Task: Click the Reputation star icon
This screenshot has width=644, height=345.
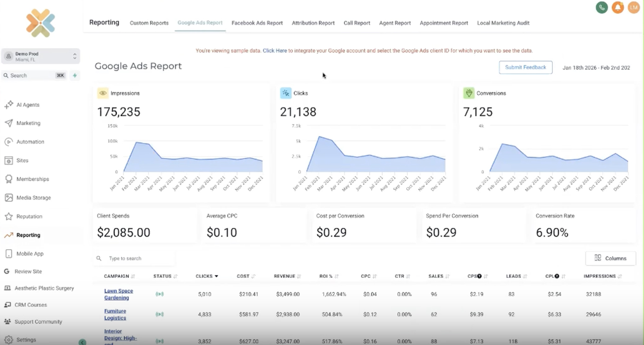Action: [x=8, y=216]
